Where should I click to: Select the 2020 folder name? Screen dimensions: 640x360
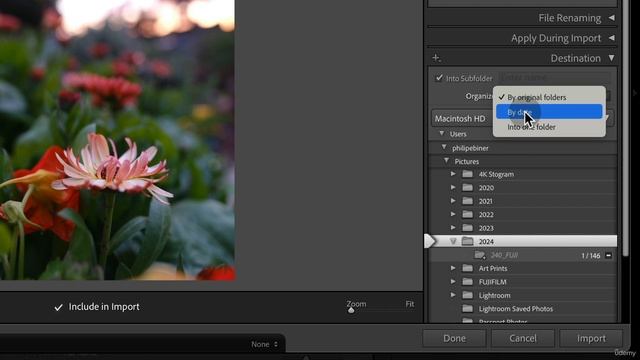[x=486, y=188]
